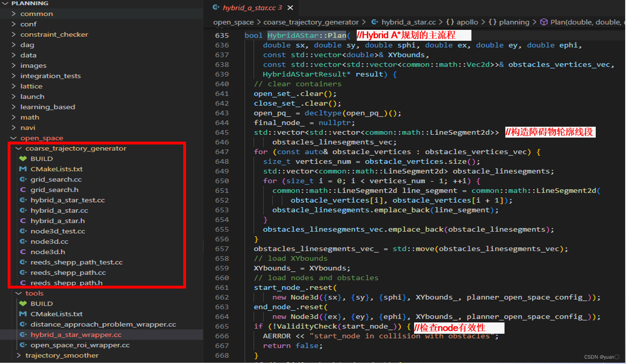Screen dimensions: 626x364
Task: Click the C++ icon beside node3d_test.cc
Action: click(23, 231)
